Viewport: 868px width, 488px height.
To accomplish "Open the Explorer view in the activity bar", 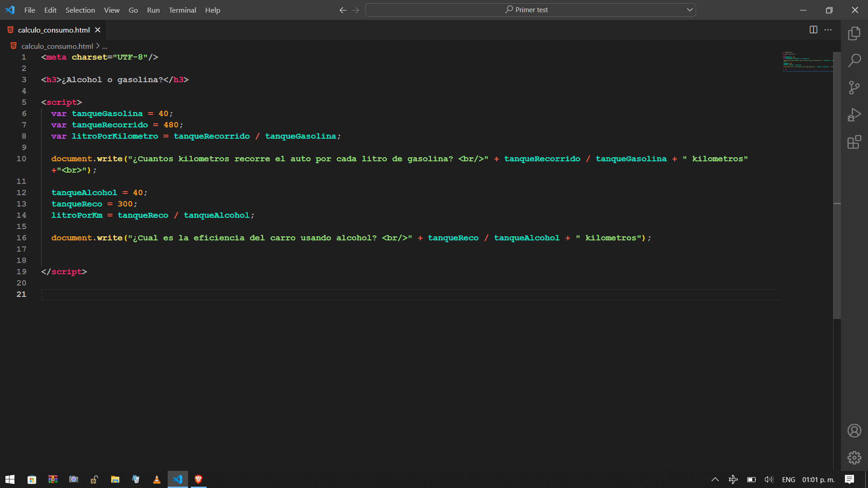I will point(854,33).
